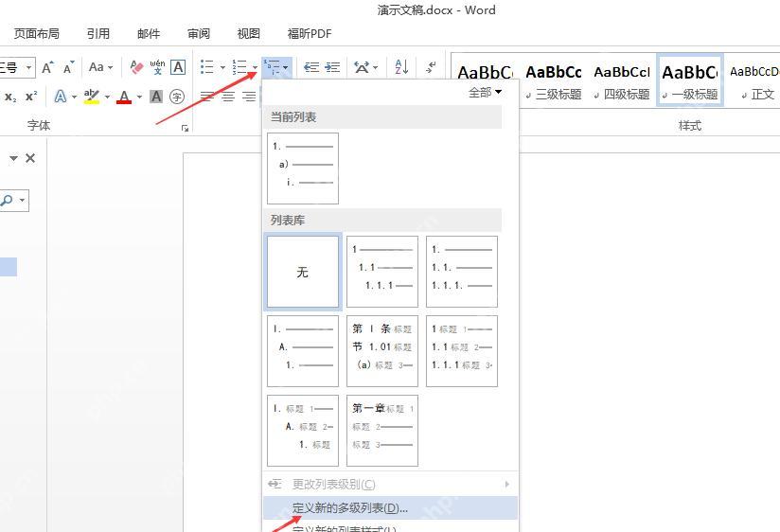Viewport: 780px width, 532px height.
Task: Open the 全部 list filter dropdown
Action: (x=485, y=92)
